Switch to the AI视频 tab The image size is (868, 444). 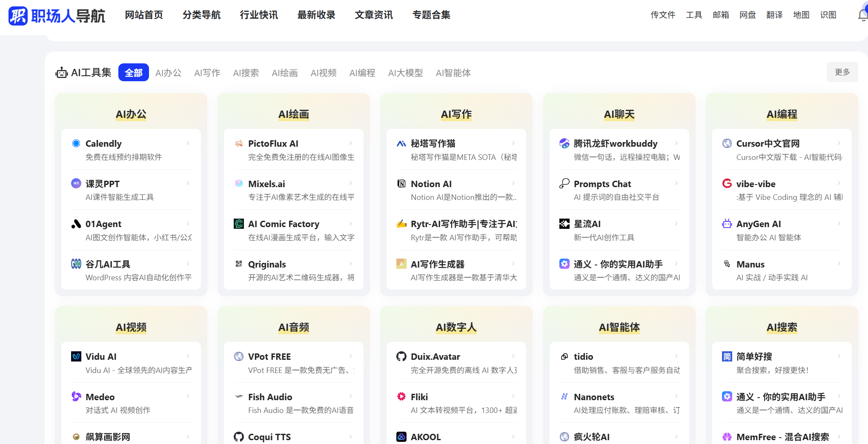pos(324,73)
